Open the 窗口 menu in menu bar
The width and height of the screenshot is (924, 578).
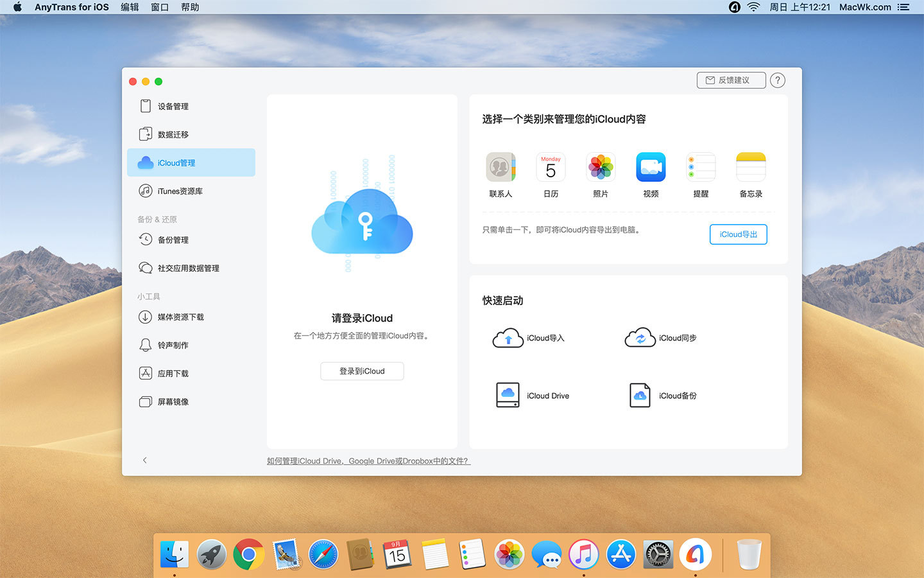tap(160, 7)
